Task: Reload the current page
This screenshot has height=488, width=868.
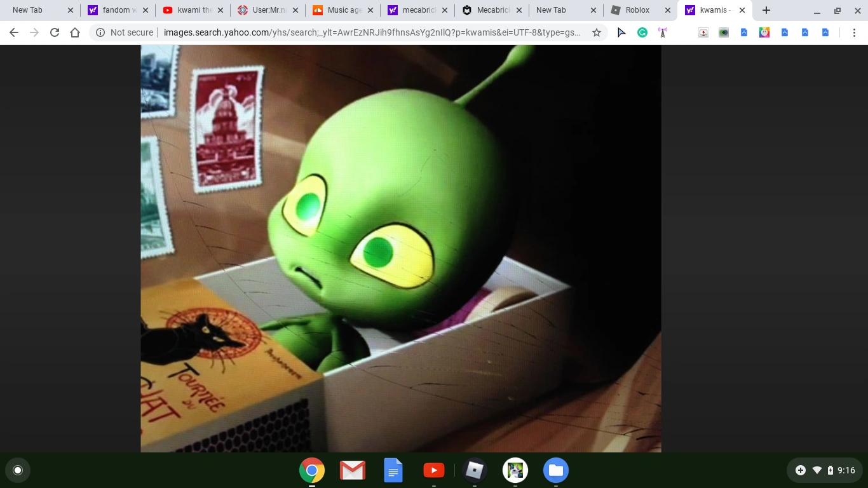Action: 55,32
